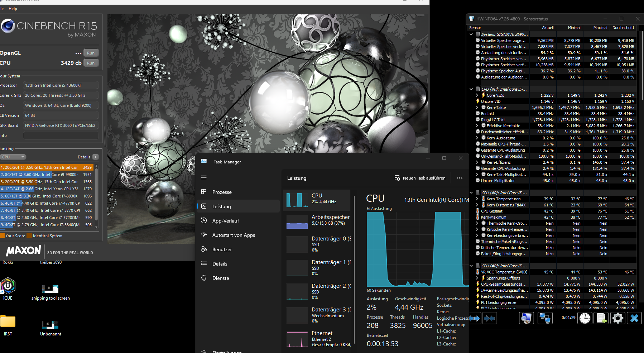This screenshot has width=644, height=353.
Task: Click HWiNFO blue X close sensors icon
Action: [634, 318]
